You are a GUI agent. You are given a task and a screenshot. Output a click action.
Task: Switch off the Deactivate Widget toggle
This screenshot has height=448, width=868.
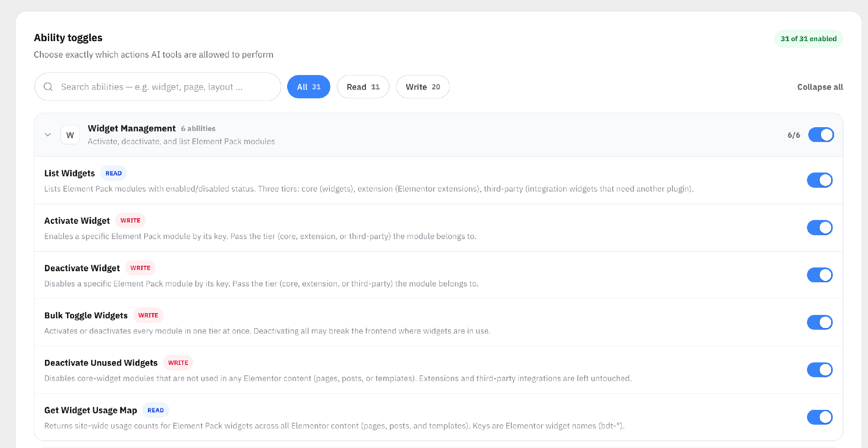tap(820, 275)
